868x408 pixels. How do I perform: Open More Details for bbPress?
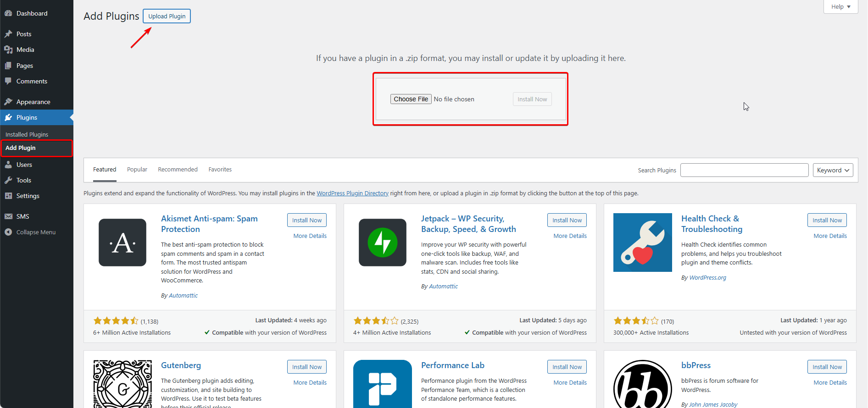coord(830,383)
